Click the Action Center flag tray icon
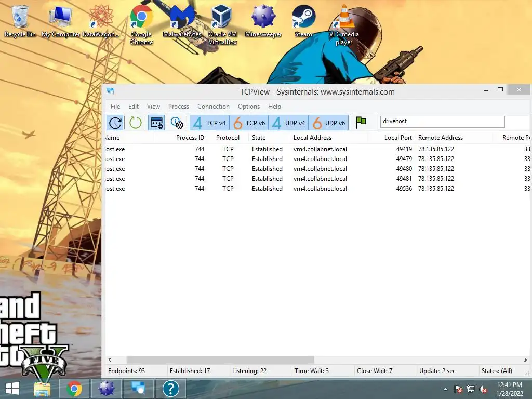532x399 pixels. click(x=458, y=389)
